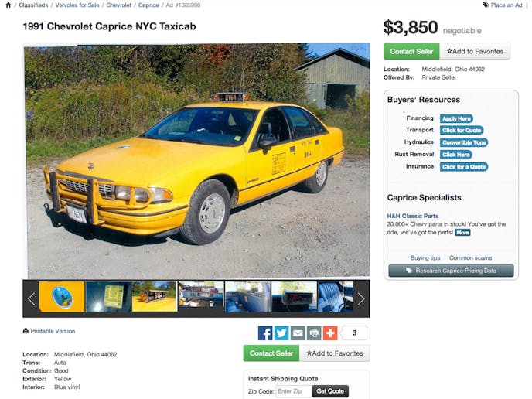Open H&H Classic Parts link
Screen dimensions: 532x399
pos(413,216)
